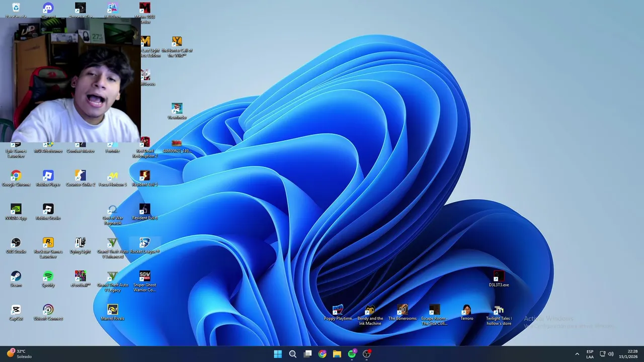Open the Metro 2033 Redux shortcut
This screenshot has height=362, width=644.
pyautogui.click(x=145, y=13)
